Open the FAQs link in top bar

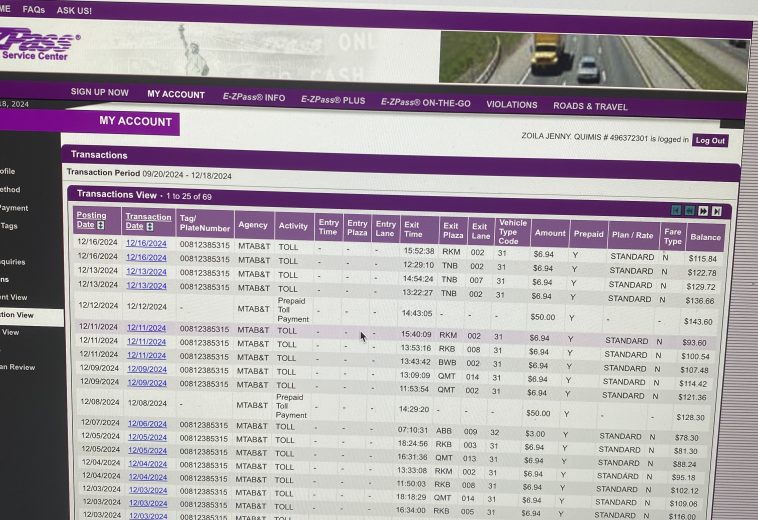pyautogui.click(x=34, y=9)
